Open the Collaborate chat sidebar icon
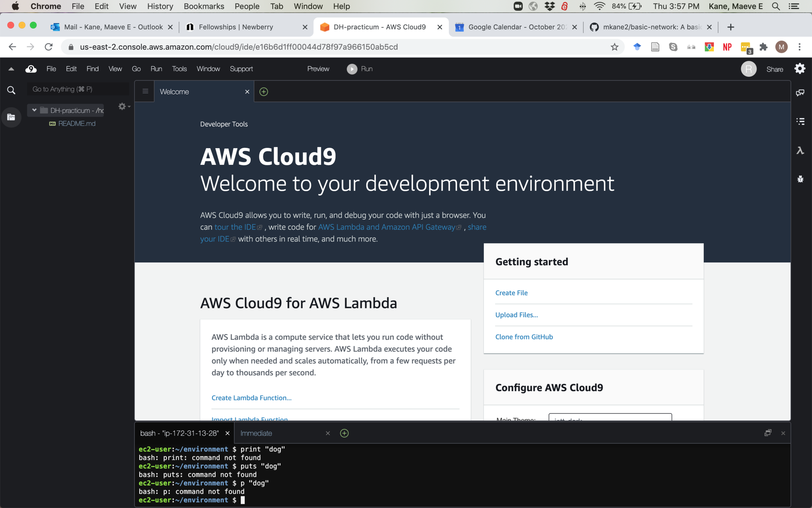The width and height of the screenshot is (812, 508). (800, 93)
